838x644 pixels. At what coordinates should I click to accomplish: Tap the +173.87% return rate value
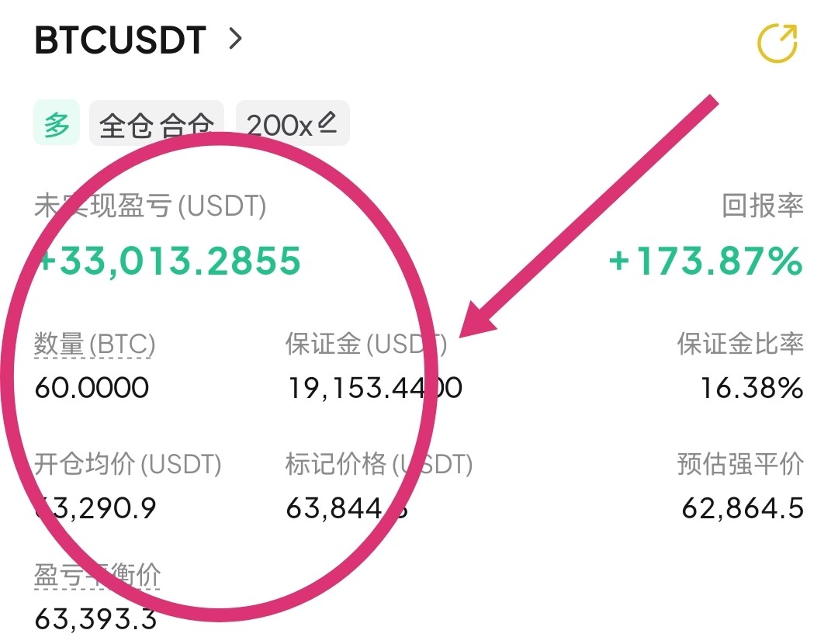[705, 261]
